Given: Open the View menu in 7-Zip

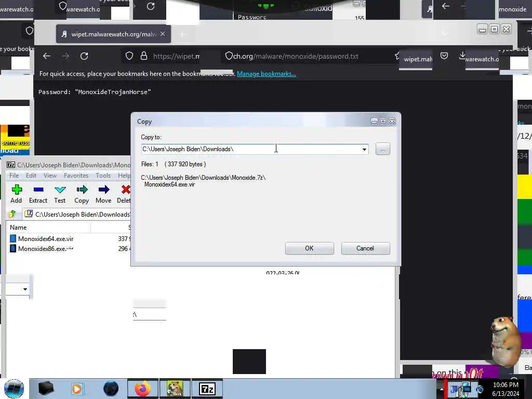Looking at the screenshot, I should coord(50,176).
